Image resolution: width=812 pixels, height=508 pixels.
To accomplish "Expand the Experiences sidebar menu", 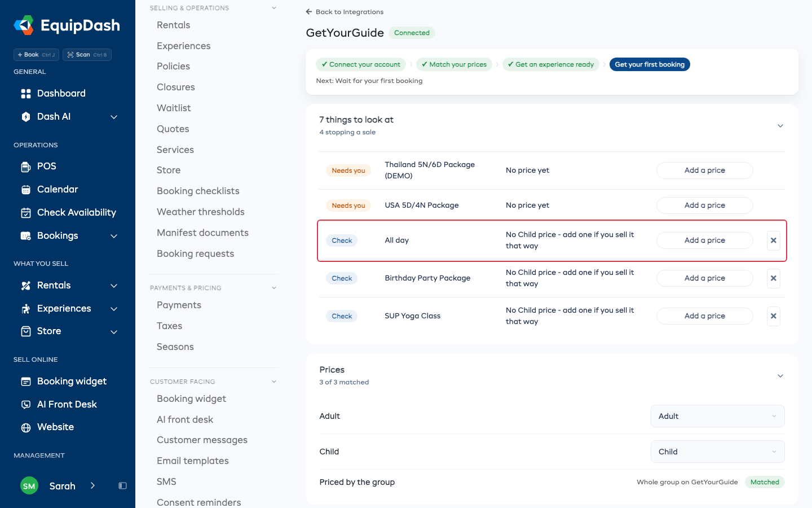I will (114, 309).
